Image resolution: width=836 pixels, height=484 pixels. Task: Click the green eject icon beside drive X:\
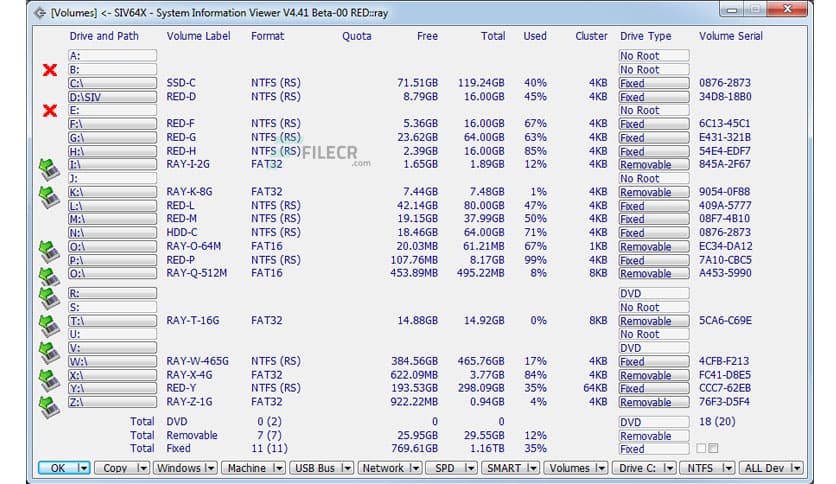pyautogui.click(x=49, y=379)
